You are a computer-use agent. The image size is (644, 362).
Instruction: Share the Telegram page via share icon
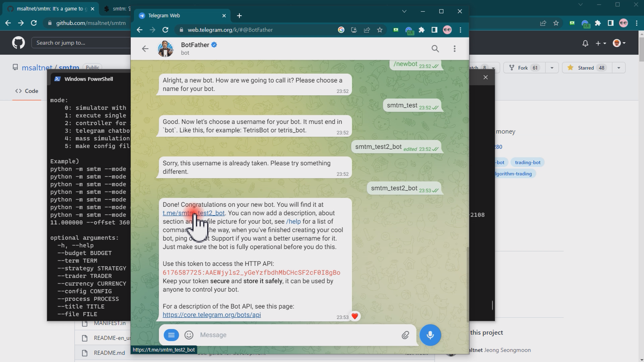(367, 30)
